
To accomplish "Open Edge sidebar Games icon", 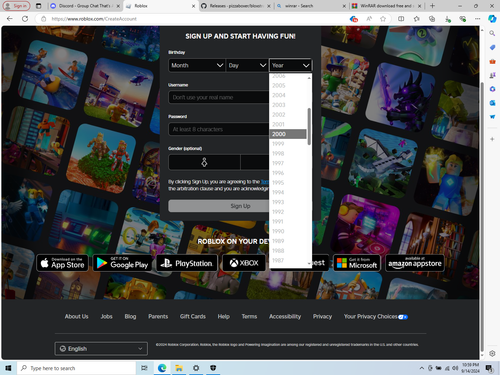I will 492,75.
